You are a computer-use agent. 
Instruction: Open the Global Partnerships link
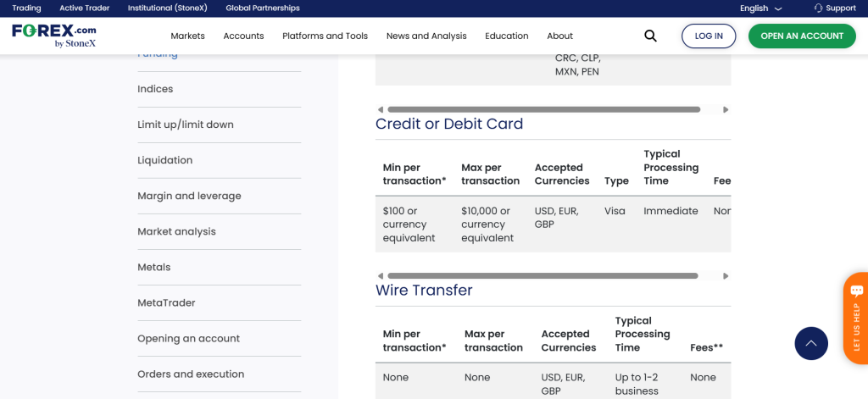click(x=263, y=8)
